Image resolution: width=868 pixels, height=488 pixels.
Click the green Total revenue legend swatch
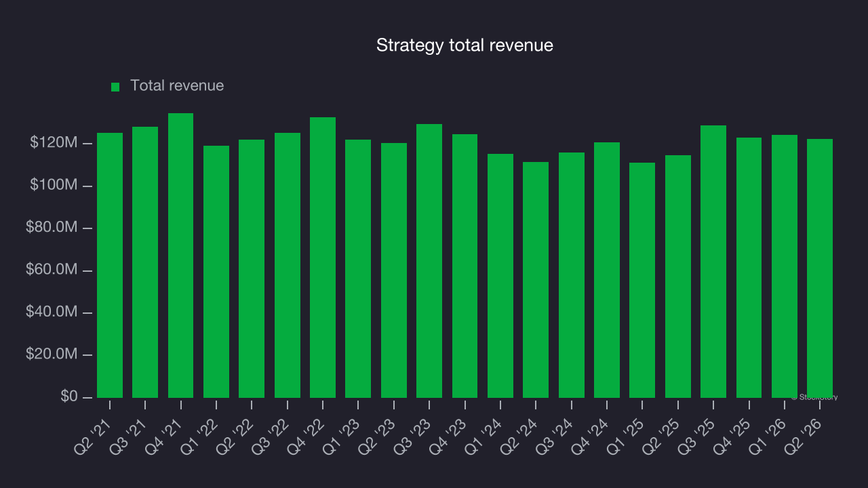coord(115,87)
